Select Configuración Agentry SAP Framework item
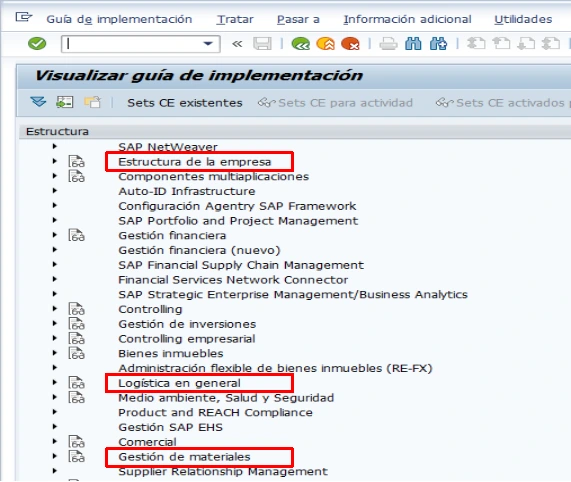Image resolution: width=571 pixels, height=482 pixels. 237,206
